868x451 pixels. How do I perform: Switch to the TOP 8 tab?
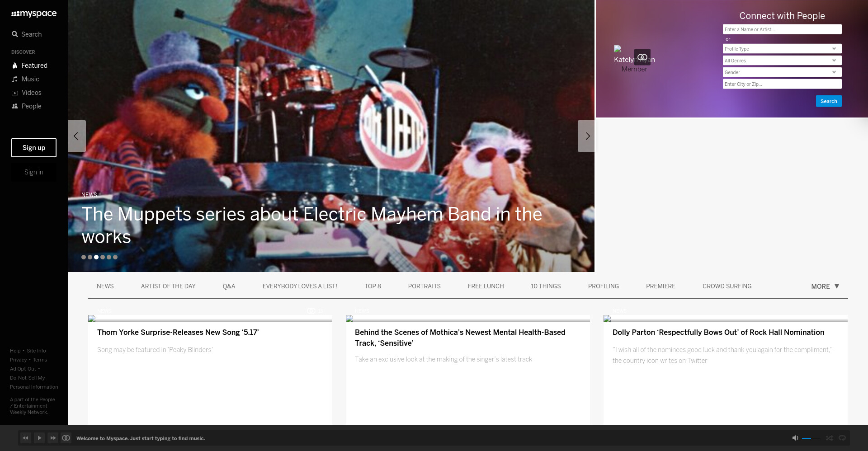(373, 287)
